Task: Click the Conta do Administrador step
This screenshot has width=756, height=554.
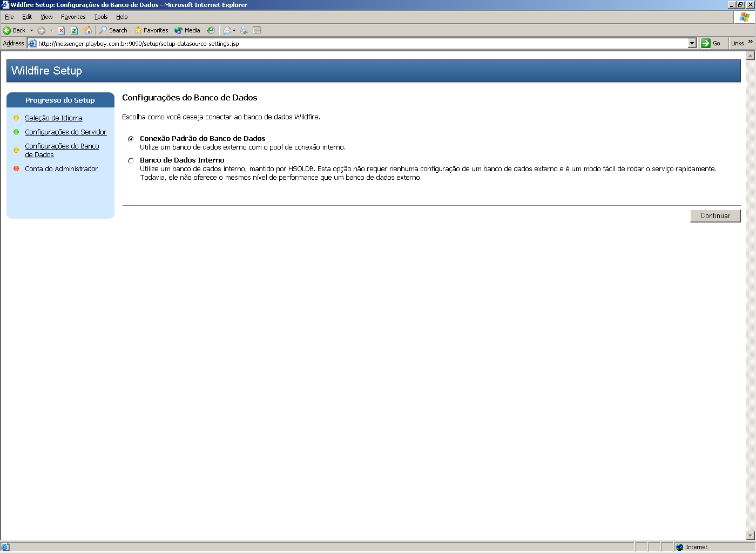Action: (x=61, y=168)
